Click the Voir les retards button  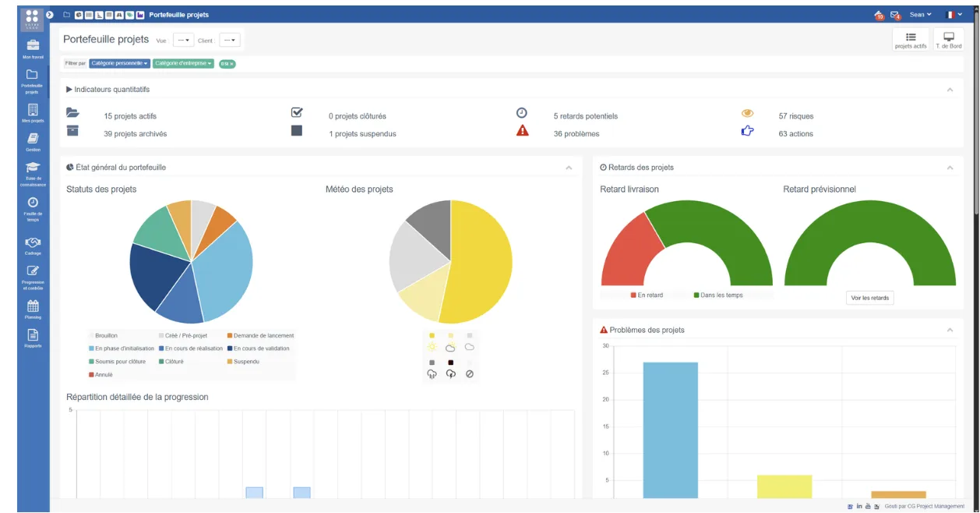click(x=870, y=298)
